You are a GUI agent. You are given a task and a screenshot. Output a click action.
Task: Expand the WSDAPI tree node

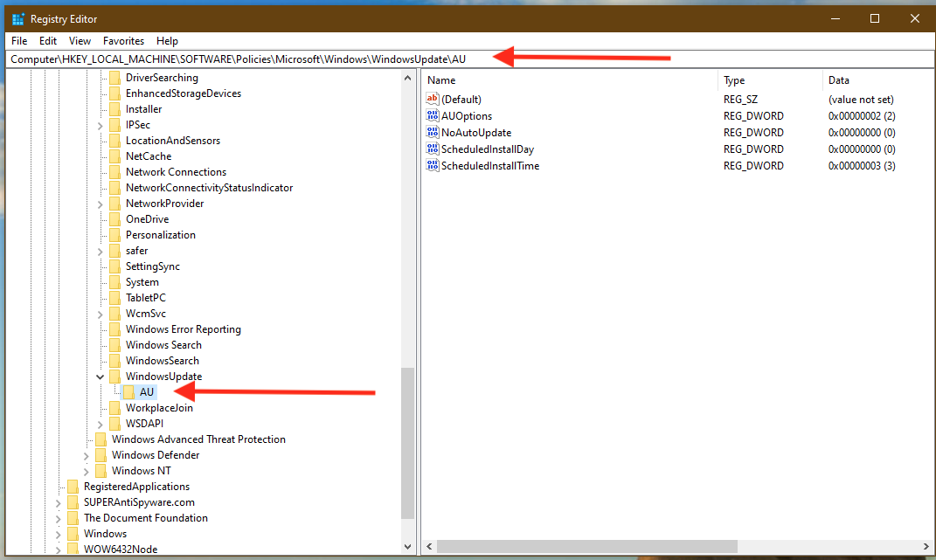click(101, 424)
